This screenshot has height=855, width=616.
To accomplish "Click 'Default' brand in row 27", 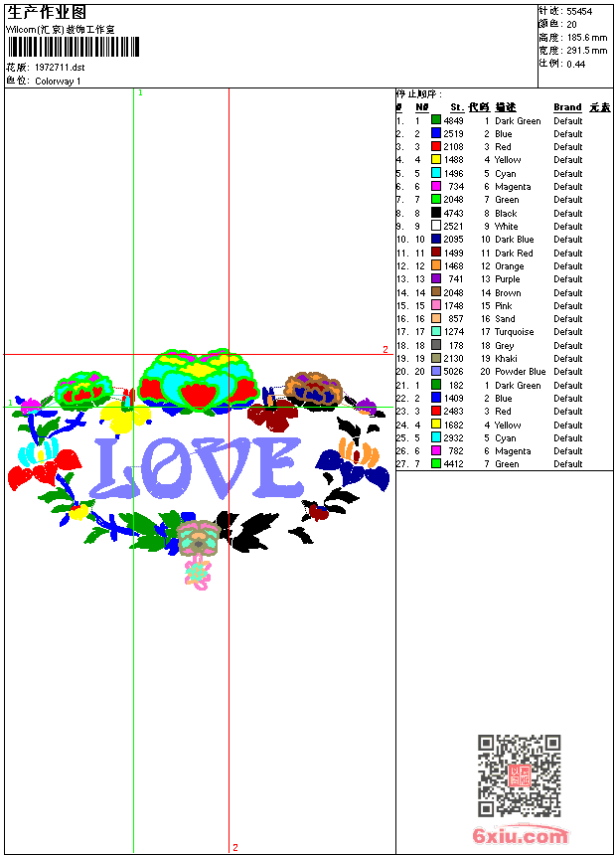I will pos(568,464).
